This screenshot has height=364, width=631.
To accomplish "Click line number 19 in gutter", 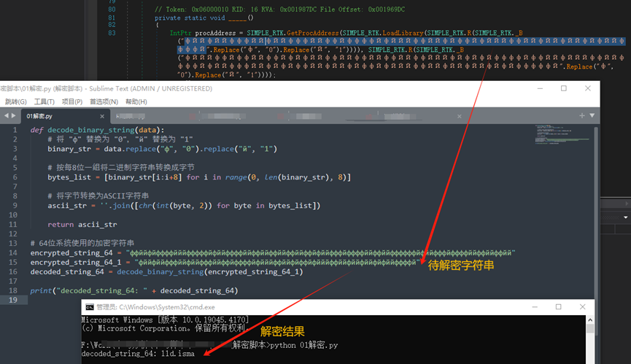I will 13,300.
